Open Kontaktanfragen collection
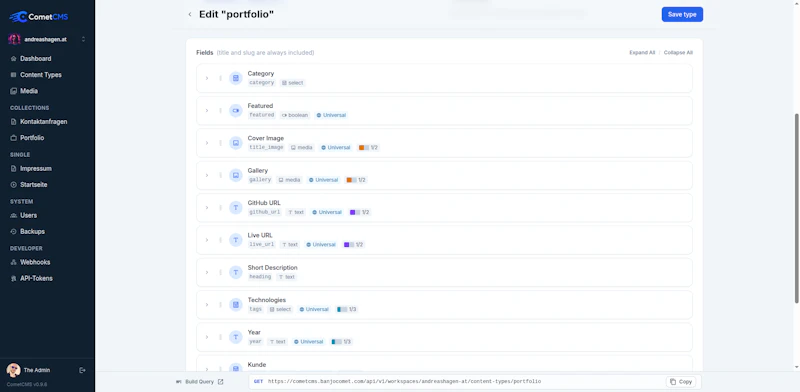 [x=43, y=122]
